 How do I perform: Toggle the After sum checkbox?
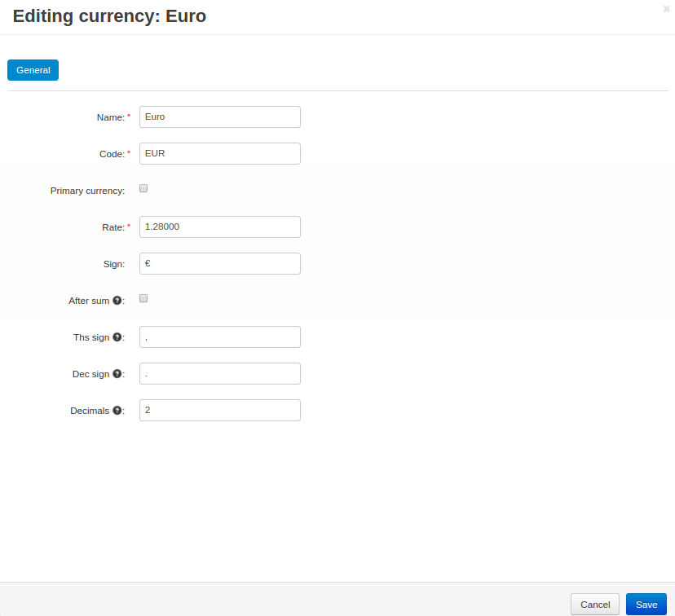[143, 298]
